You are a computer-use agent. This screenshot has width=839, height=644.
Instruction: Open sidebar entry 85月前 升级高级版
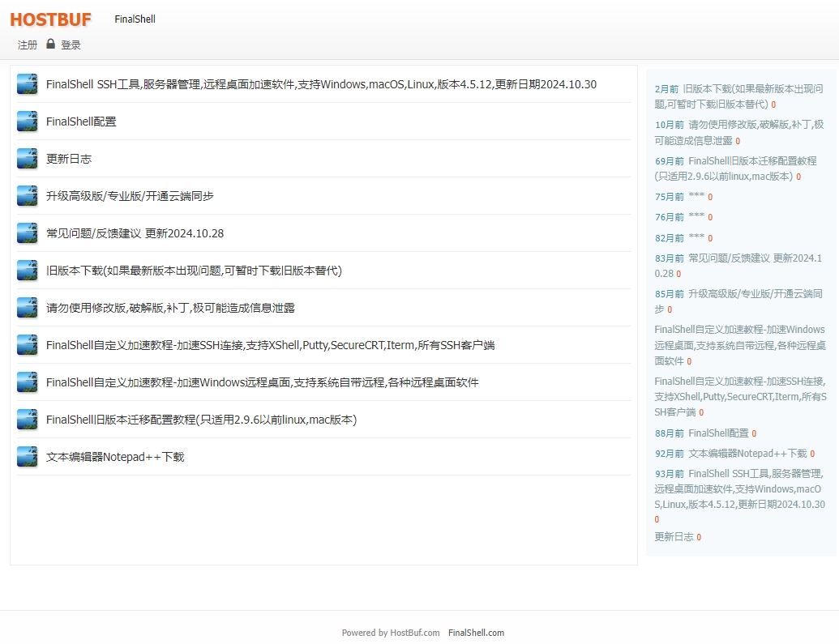point(738,301)
